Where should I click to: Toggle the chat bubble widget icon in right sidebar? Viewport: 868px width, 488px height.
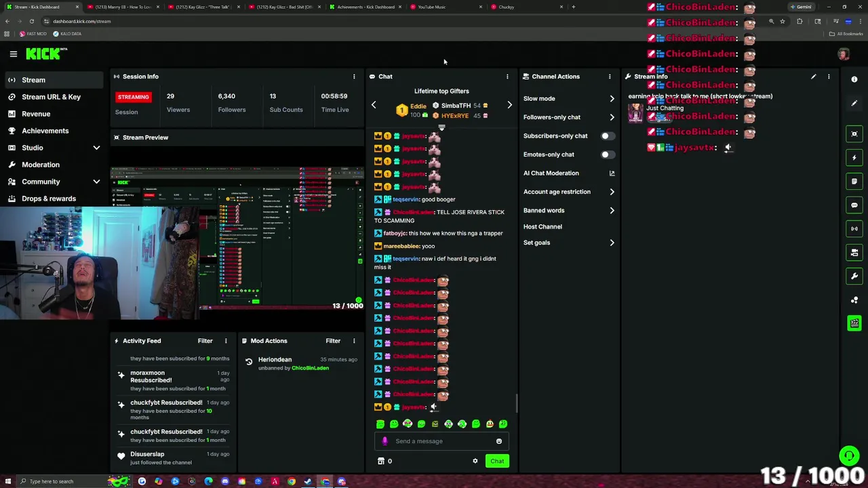pyautogui.click(x=854, y=205)
